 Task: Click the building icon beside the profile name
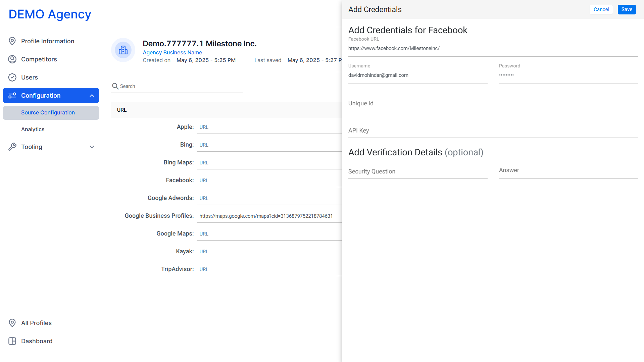pyautogui.click(x=123, y=50)
